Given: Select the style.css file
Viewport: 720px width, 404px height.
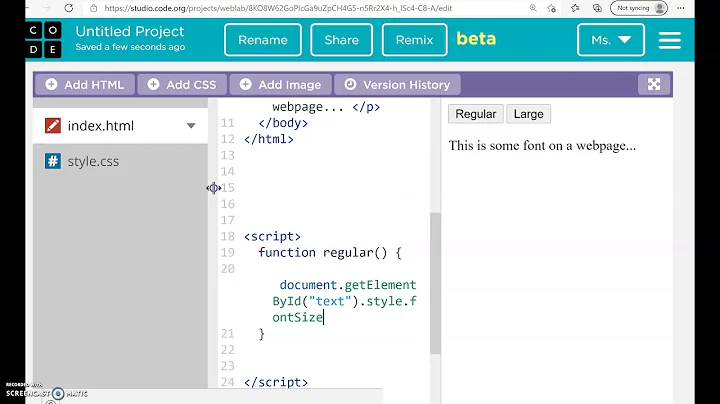Looking at the screenshot, I should tap(94, 161).
